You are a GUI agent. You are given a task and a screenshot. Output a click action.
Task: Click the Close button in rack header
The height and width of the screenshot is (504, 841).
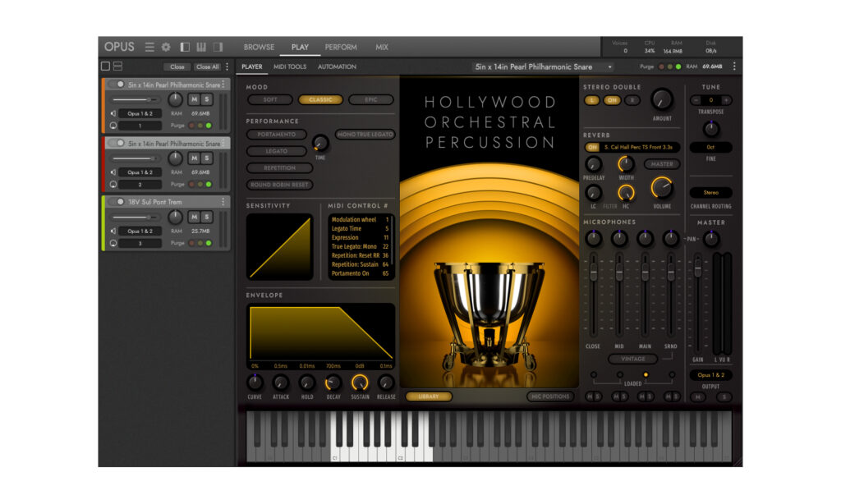click(177, 67)
